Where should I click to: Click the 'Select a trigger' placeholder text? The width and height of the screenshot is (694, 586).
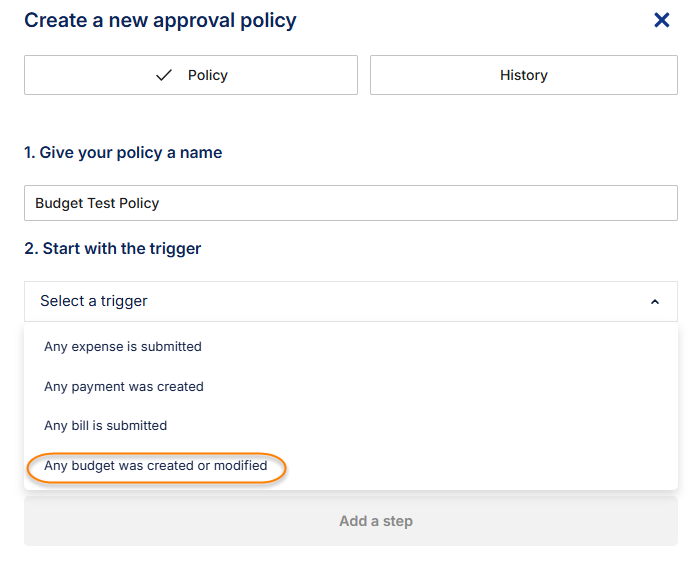click(94, 301)
